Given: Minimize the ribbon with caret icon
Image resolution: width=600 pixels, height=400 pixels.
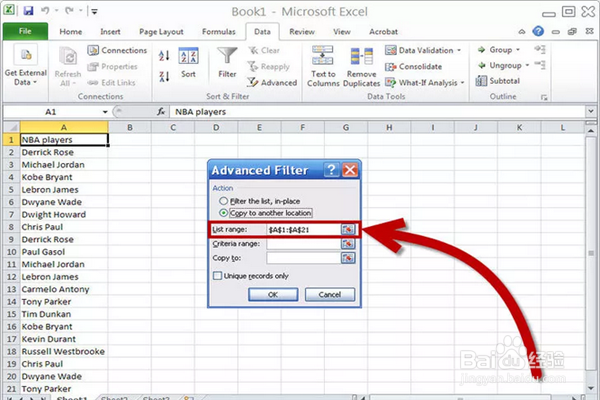Looking at the screenshot, I should (x=522, y=32).
